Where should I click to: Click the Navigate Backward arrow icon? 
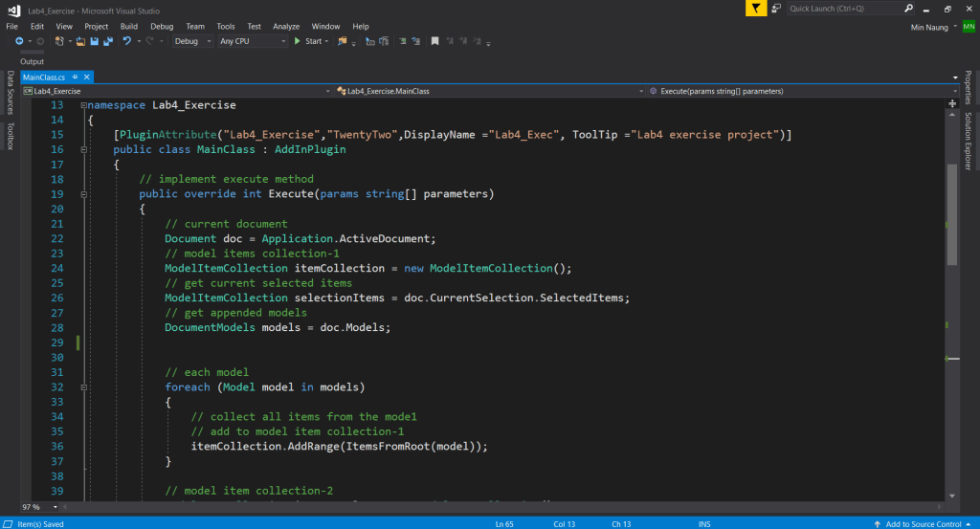coord(18,41)
